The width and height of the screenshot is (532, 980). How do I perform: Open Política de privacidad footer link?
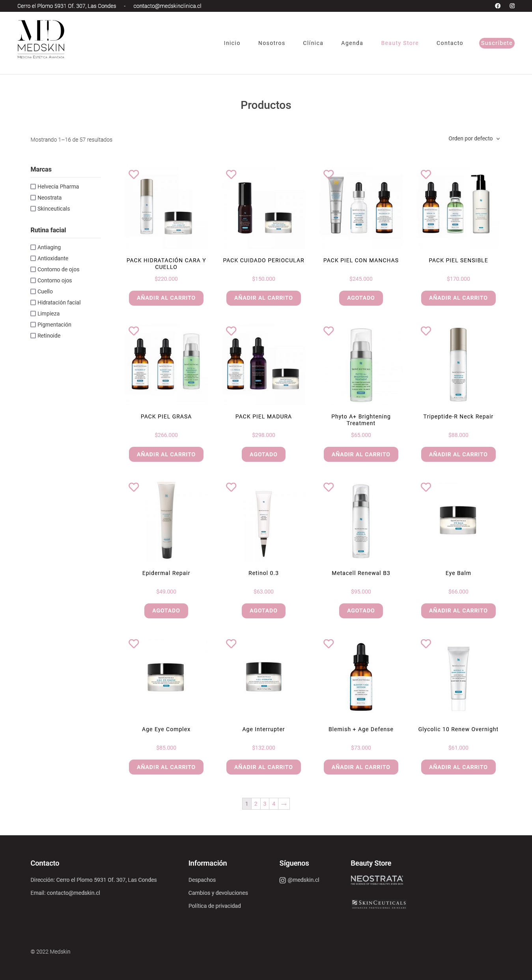[215, 906]
